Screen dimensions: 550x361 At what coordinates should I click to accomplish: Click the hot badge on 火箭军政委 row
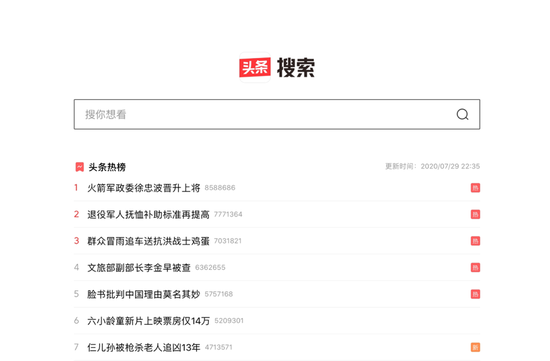[x=475, y=188]
